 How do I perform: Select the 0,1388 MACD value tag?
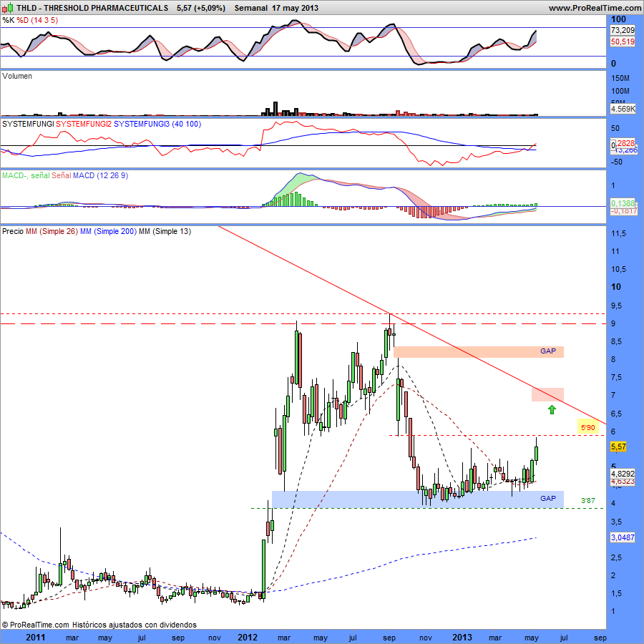click(623, 203)
